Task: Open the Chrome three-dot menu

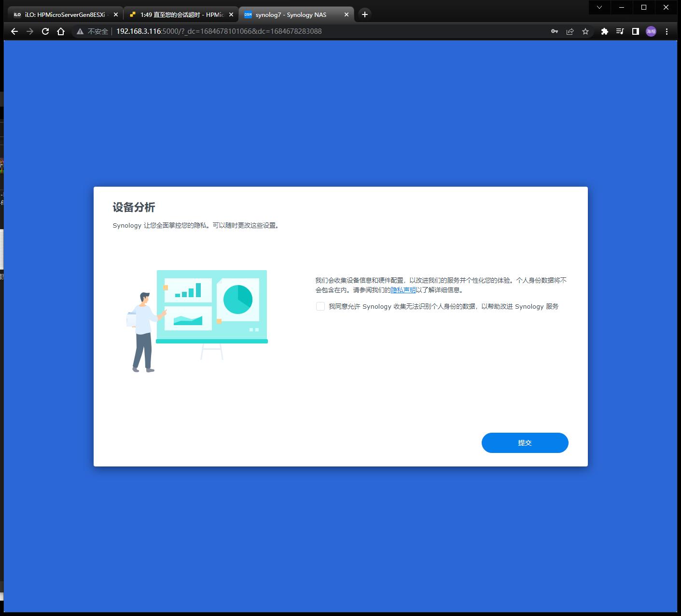Action: [x=667, y=31]
